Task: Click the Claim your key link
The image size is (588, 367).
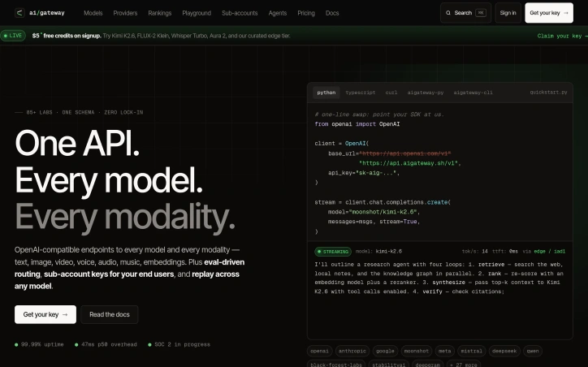Action: (x=562, y=36)
